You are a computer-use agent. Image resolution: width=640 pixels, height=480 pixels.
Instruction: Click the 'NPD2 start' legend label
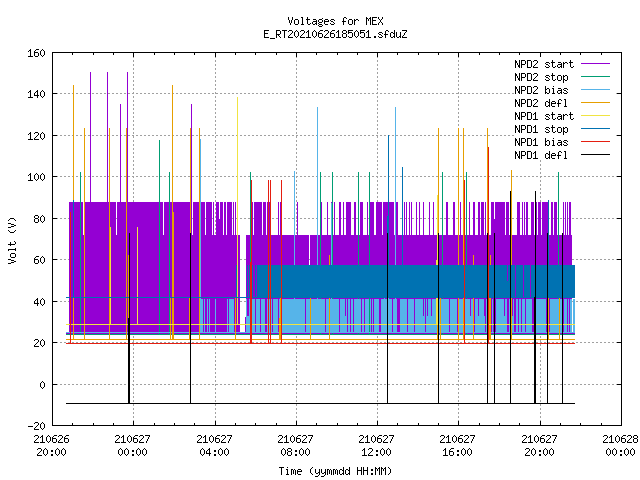[x=544, y=64]
